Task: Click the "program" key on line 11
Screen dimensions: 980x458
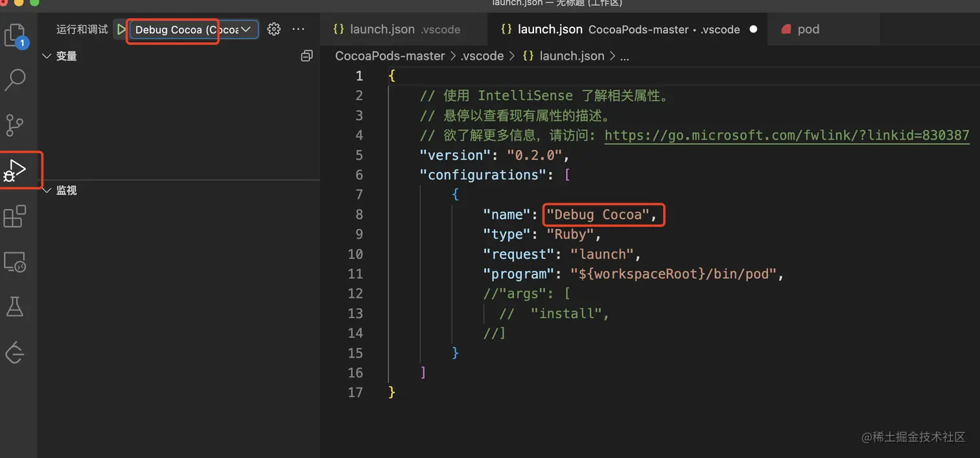Action: [519, 274]
